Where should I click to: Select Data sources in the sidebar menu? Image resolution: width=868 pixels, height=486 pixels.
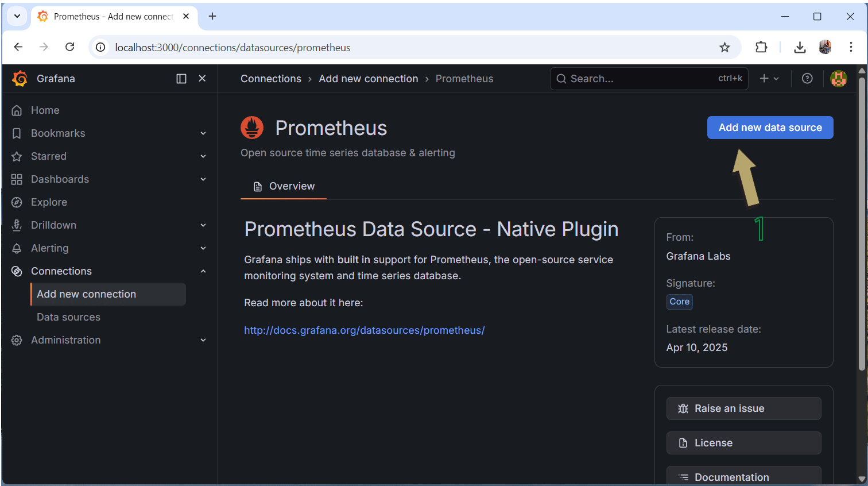coord(68,317)
